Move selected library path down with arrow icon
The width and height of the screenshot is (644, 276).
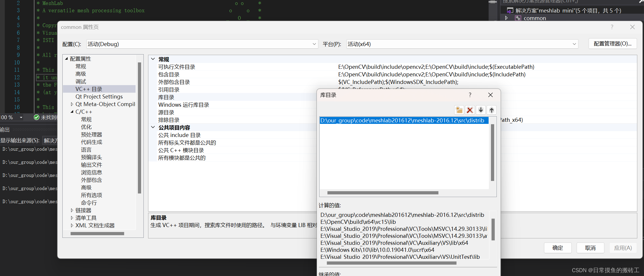pos(480,110)
